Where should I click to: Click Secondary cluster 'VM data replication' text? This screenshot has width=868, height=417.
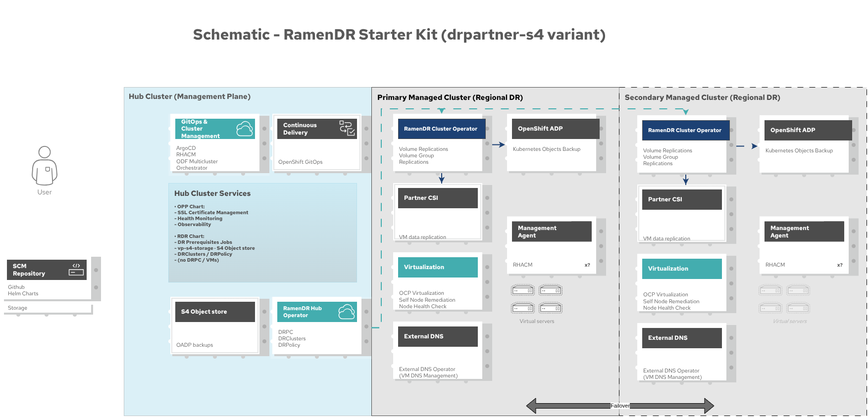(666, 238)
